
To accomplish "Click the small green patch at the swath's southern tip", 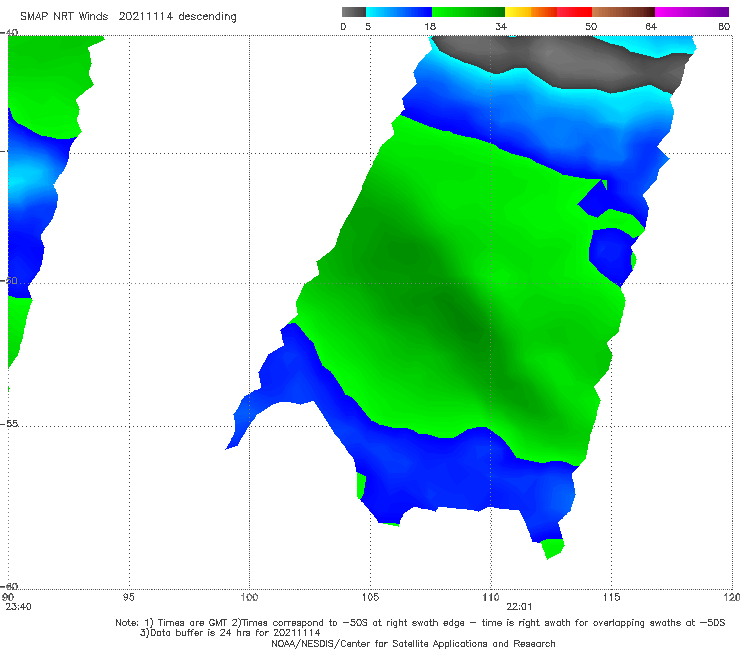I will (x=553, y=549).
